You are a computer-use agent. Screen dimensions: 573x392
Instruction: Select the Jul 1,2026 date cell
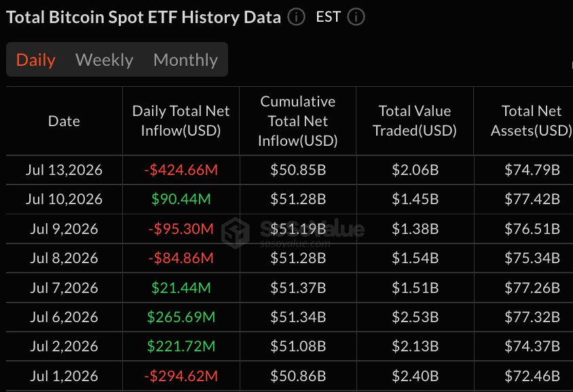click(x=64, y=376)
